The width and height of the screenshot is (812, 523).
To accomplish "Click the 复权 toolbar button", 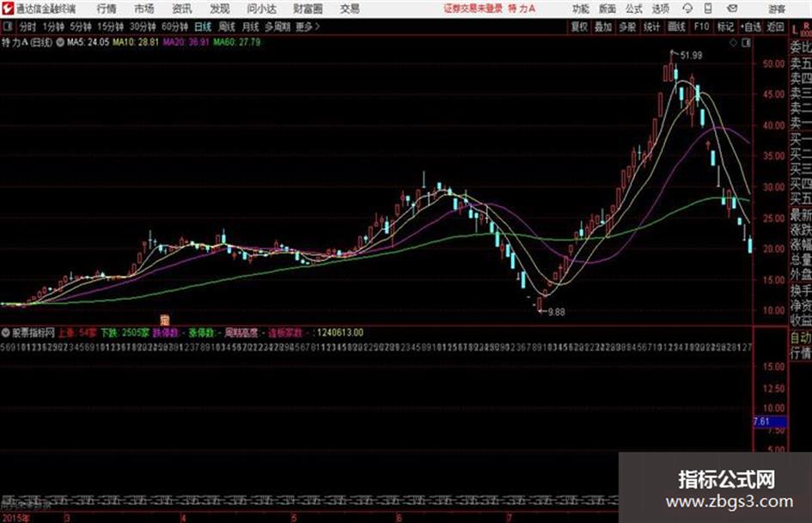I will [579, 27].
